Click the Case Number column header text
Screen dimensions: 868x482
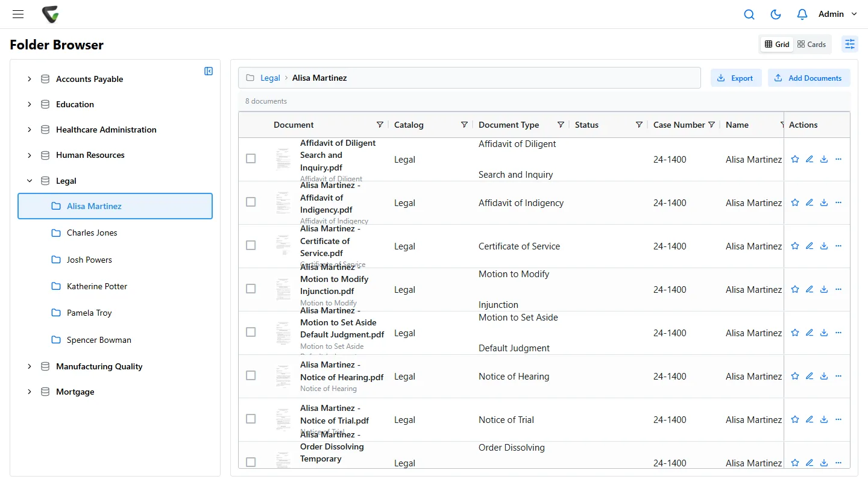pyautogui.click(x=679, y=125)
